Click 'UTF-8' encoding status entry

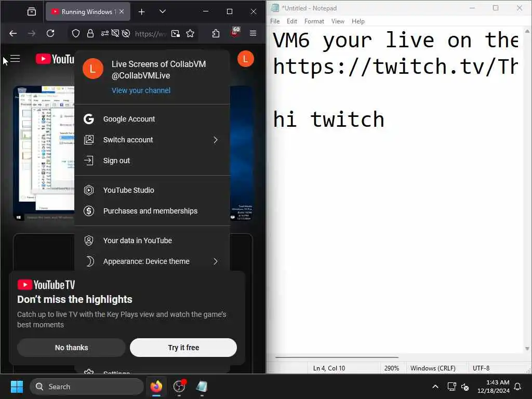(481, 368)
